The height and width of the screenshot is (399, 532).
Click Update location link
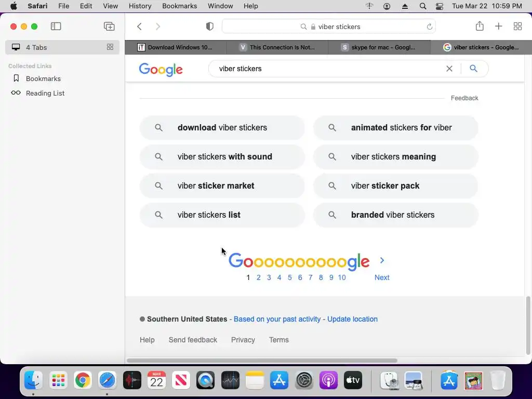tap(352, 320)
